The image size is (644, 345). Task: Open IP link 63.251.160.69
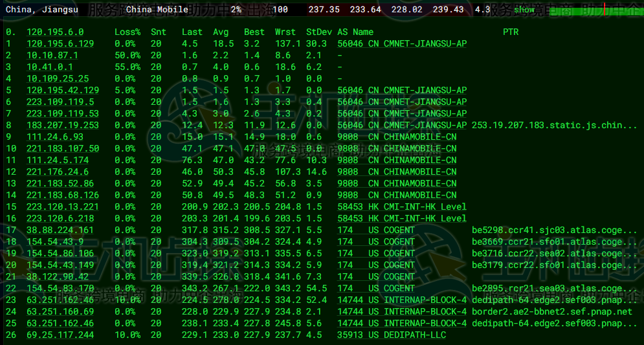point(60,311)
